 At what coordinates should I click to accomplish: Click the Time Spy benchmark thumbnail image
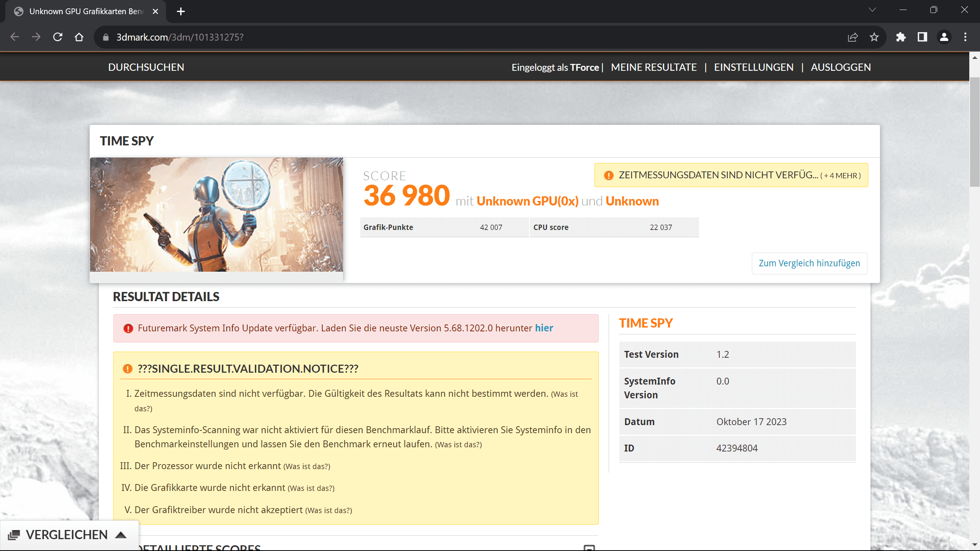pos(216,214)
